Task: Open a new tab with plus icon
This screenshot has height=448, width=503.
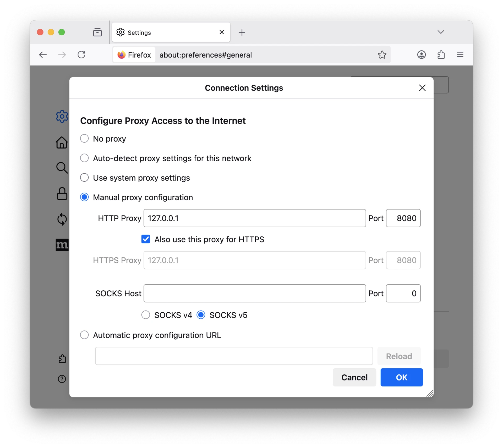Action: click(x=242, y=32)
